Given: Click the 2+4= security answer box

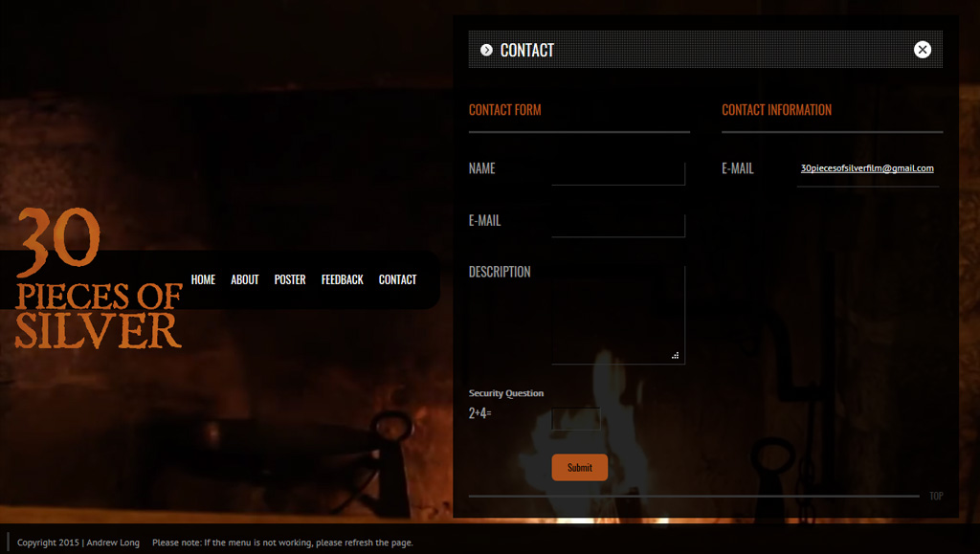Looking at the screenshot, I should [575, 418].
